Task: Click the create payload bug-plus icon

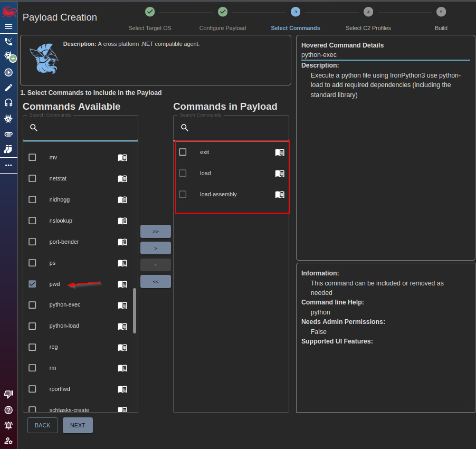Action: coord(9,56)
